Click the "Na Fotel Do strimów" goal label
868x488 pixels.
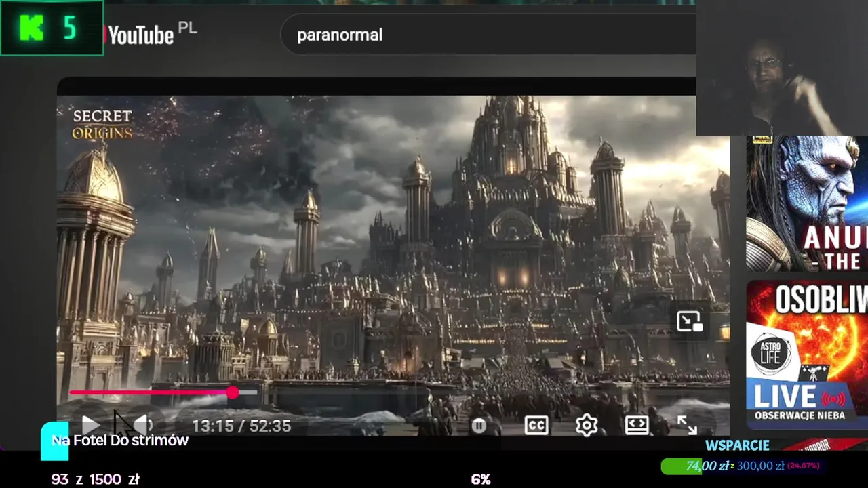(x=120, y=441)
